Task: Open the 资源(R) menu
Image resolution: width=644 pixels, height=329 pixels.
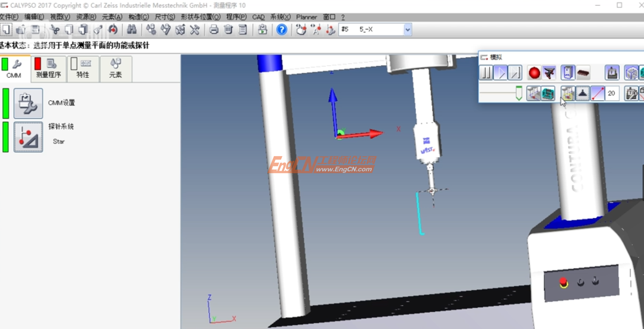Action: (x=86, y=17)
